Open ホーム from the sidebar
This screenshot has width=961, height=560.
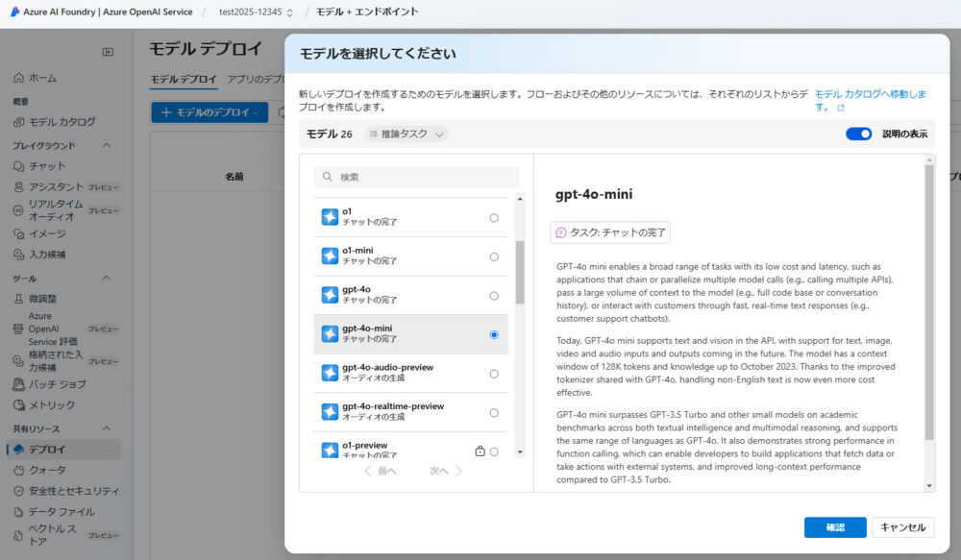click(36, 78)
